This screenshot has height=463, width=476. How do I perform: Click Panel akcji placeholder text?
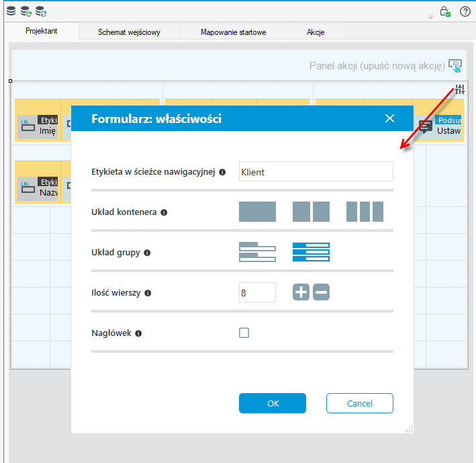pyautogui.click(x=377, y=66)
